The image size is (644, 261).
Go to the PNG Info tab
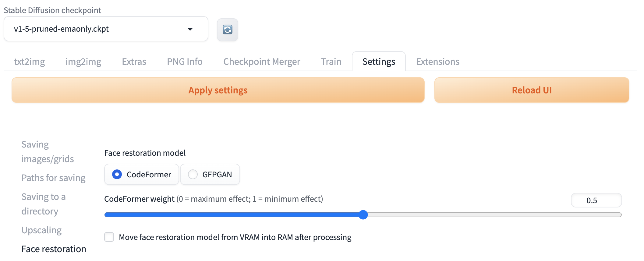[185, 62]
